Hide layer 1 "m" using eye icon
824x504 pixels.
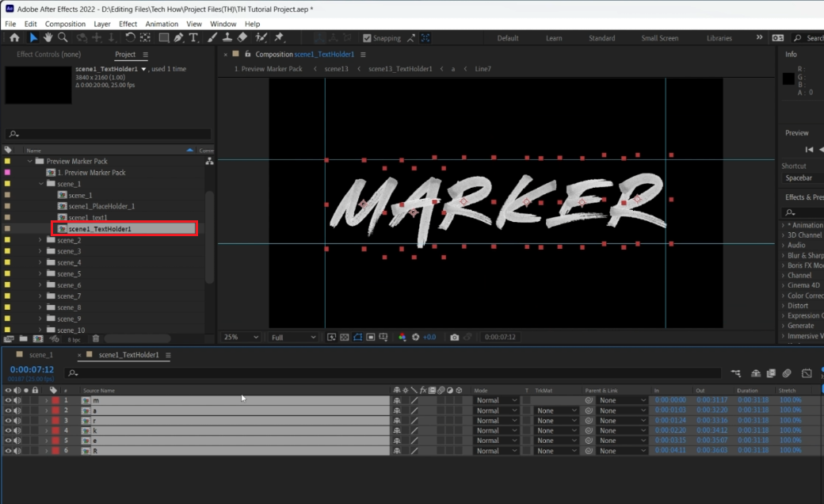point(9,401)
